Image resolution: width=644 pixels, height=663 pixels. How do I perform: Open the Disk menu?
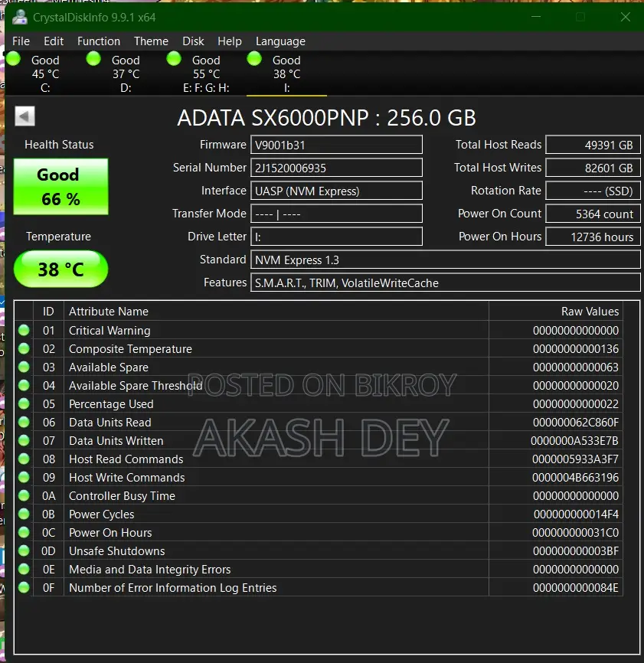coord(193,41)
